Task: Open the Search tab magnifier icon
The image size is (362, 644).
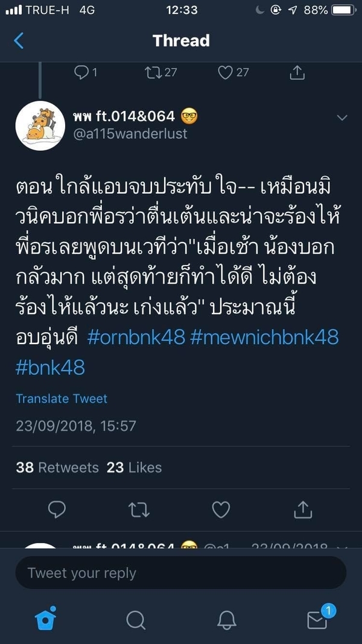Action: point(136,620)
